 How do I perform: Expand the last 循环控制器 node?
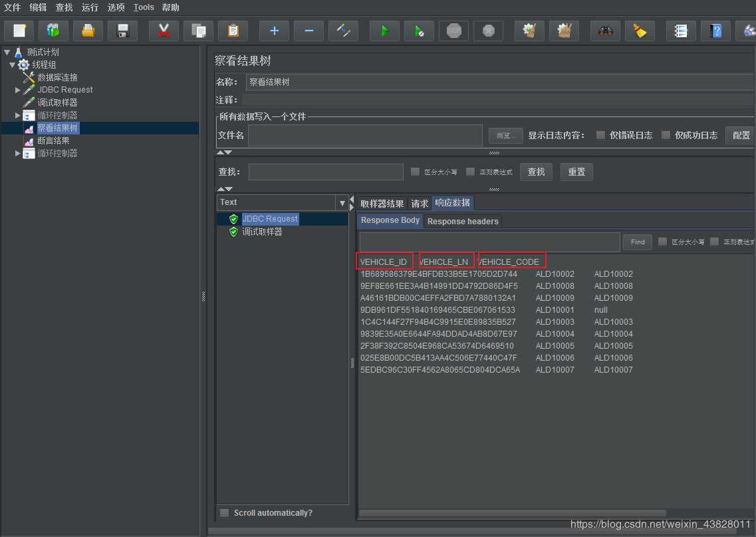coord(18,153)
